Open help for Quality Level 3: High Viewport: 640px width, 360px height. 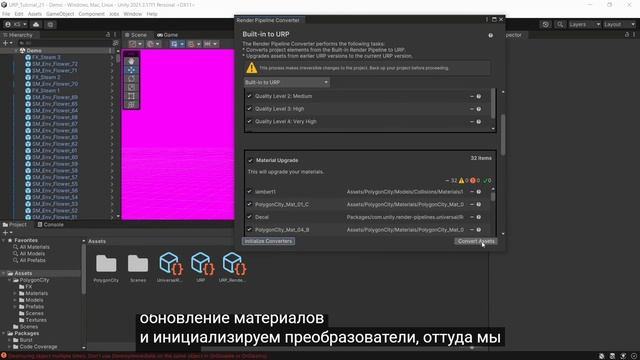(x=479, y=109)
